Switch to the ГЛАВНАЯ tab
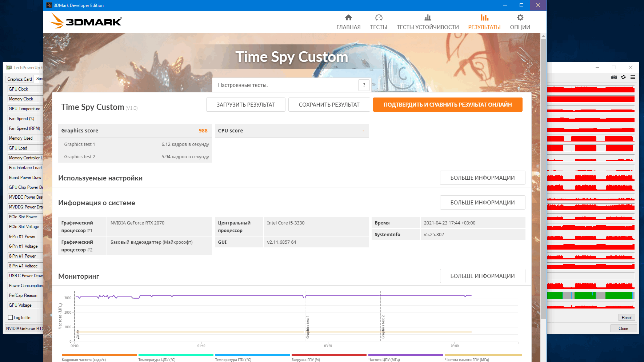Viewport: 644px width, 362px height. click(348, 22)
